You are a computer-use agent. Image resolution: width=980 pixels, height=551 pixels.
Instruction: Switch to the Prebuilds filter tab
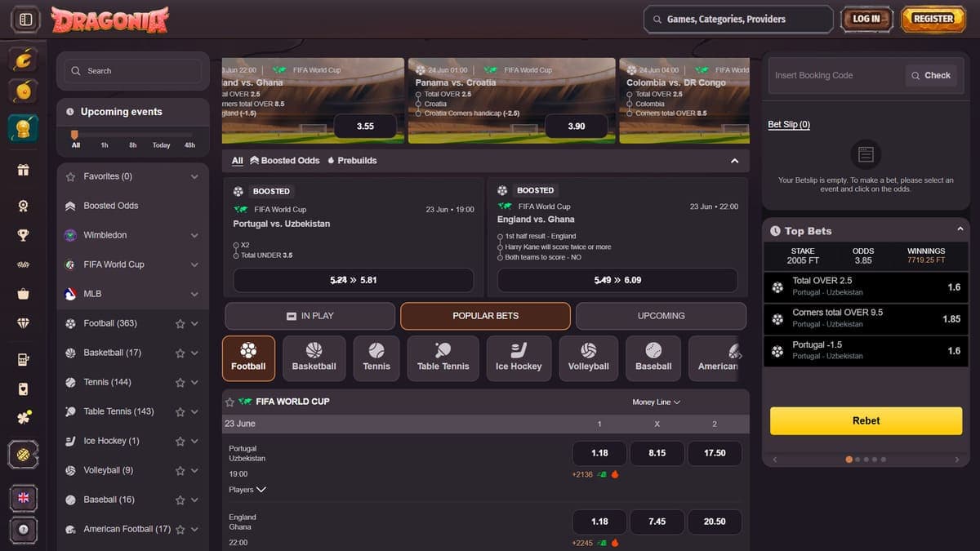pos(352,161)
